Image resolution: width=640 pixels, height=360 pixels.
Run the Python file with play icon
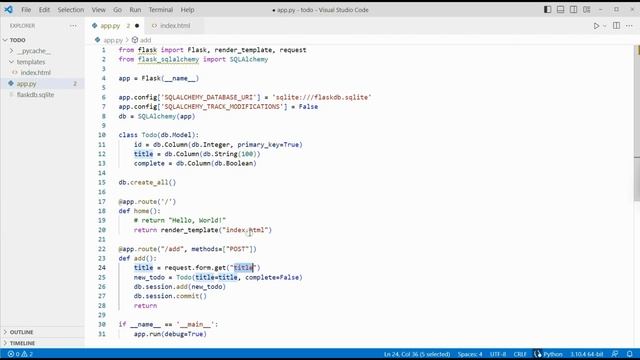tap(596, 26)
